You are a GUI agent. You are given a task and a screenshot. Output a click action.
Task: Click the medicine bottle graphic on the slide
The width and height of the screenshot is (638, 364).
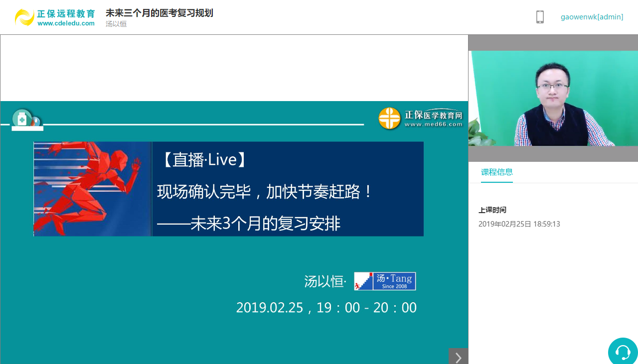pos(22,119)
